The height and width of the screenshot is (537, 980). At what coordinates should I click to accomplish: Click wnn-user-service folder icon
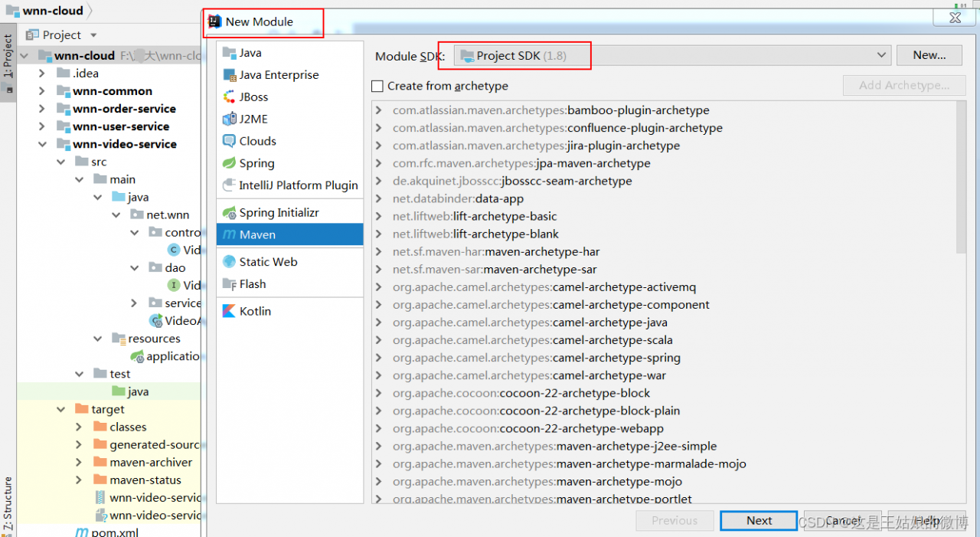[63, 126]
